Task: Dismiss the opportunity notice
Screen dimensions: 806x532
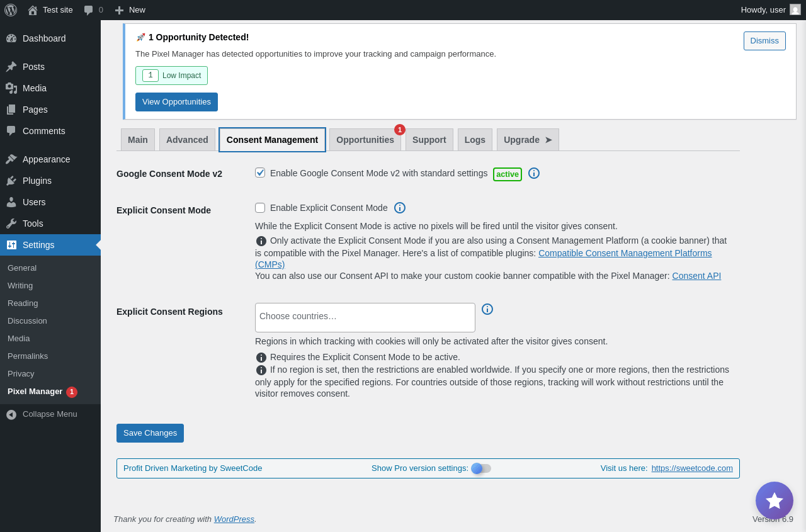Action: (x=764, y=41)
